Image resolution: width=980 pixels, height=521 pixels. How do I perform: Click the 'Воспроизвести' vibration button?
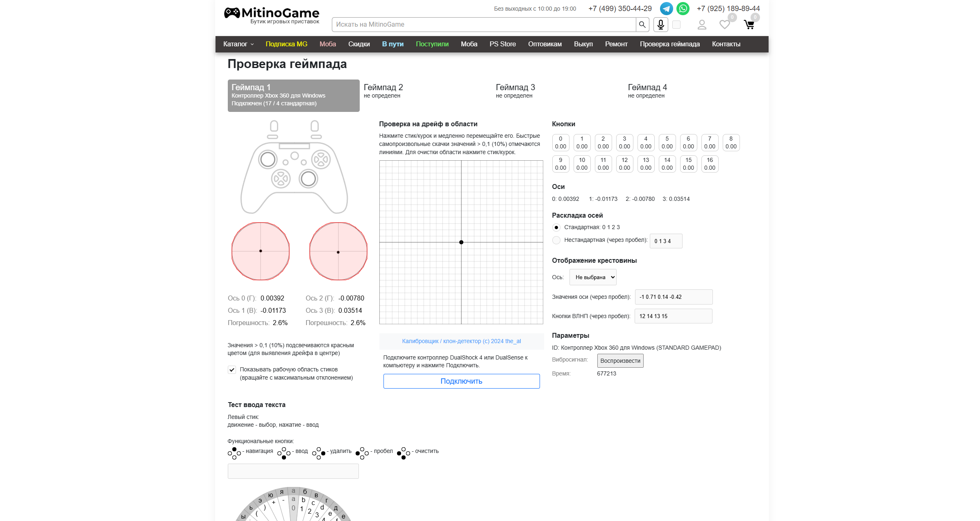coord(620,361)
